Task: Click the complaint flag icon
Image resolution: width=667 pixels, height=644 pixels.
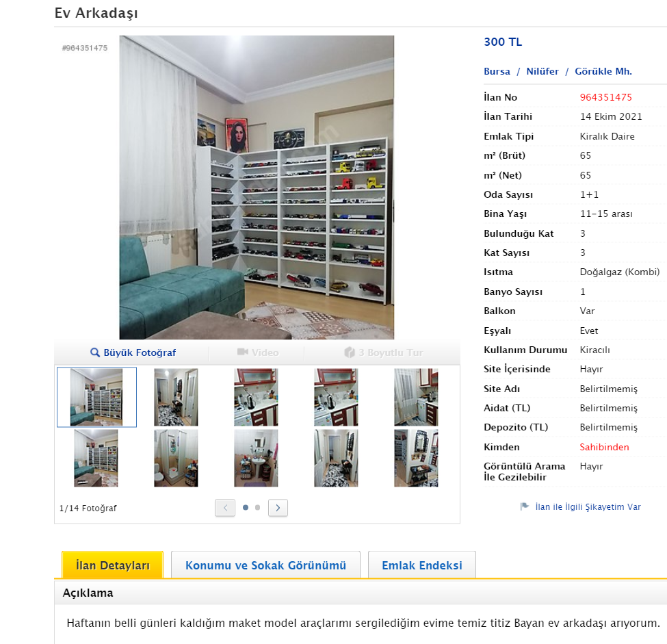Action: [x=525, y=506]
